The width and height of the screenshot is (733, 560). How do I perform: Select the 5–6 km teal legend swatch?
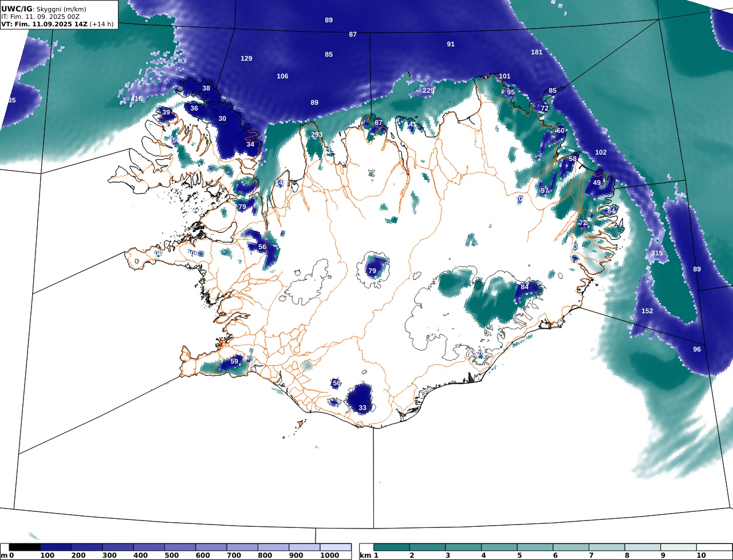[535, 547]
